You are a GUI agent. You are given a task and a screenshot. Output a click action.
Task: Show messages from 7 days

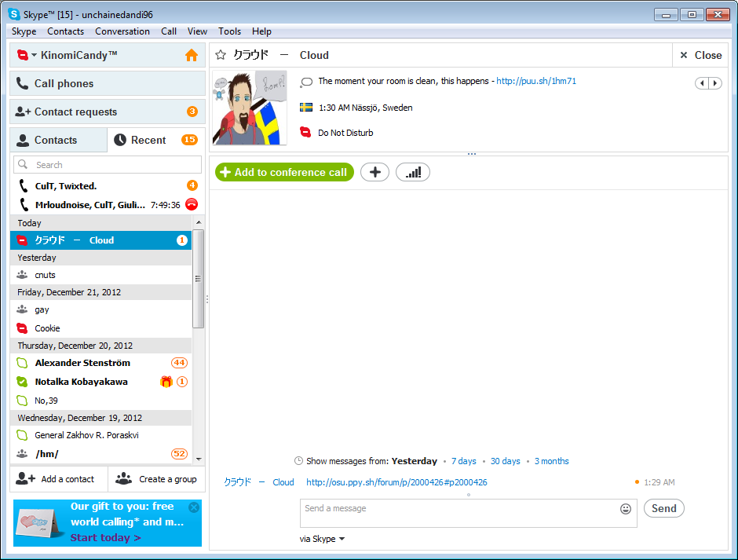(463, 461)
